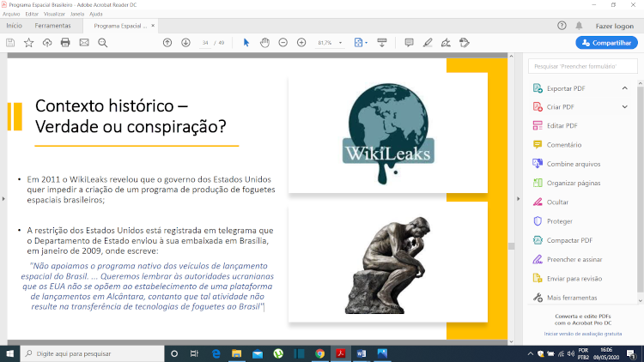The width and height of the screenshot is (644, 362).
Task: Open the Sign document tool
Action: coord(446,43)
